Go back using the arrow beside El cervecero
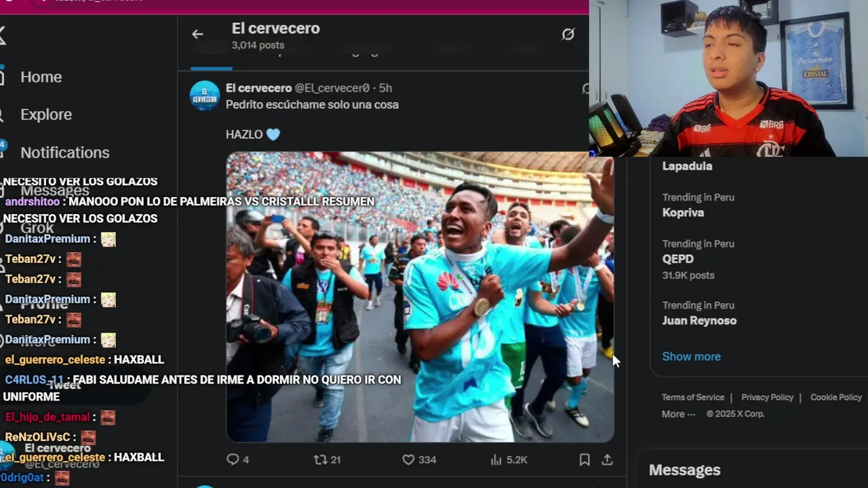This screenshot has height=488, width=868. (x=197, y=34)
